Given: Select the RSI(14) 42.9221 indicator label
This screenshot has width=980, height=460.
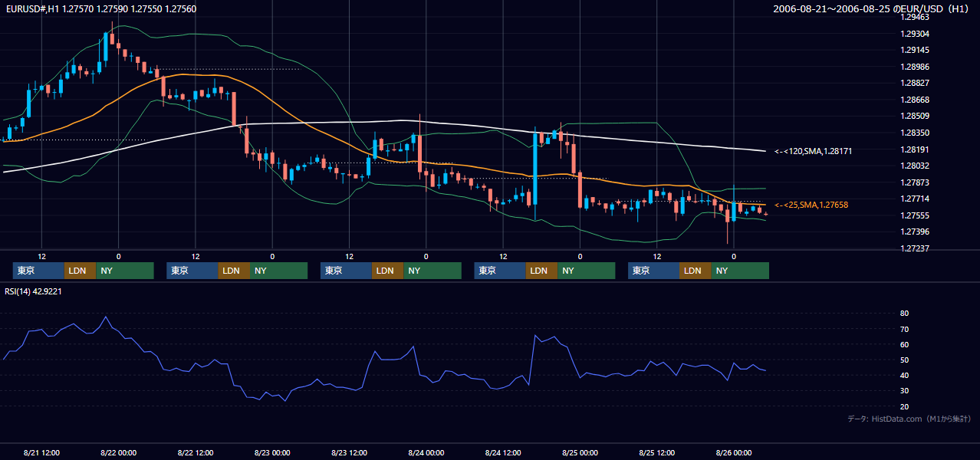Looking at the screenshot, I should click(33, 291).
